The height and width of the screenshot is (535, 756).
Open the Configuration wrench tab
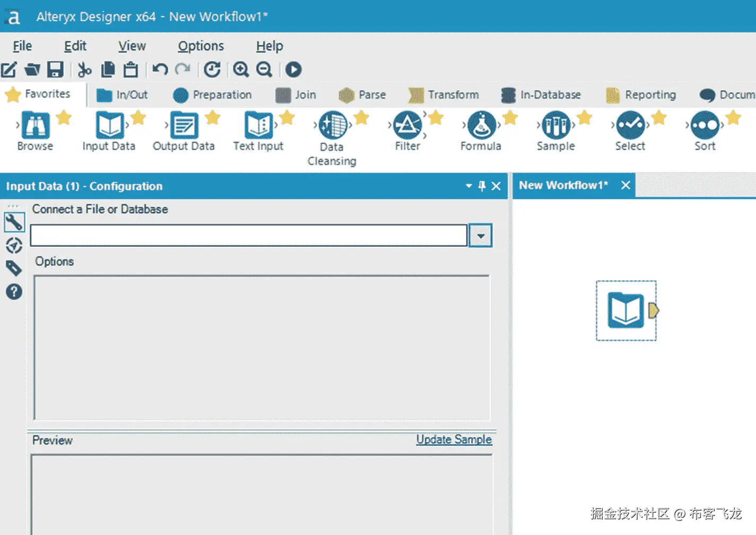(14, 222)
